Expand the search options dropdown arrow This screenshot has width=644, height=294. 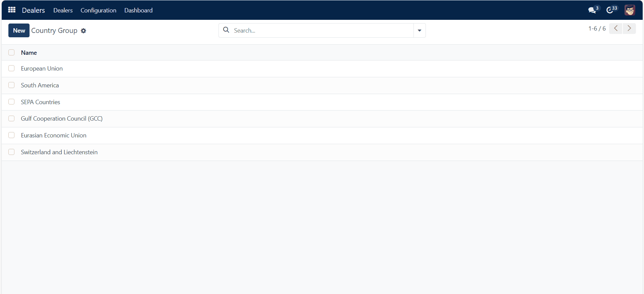pos(419,30)
